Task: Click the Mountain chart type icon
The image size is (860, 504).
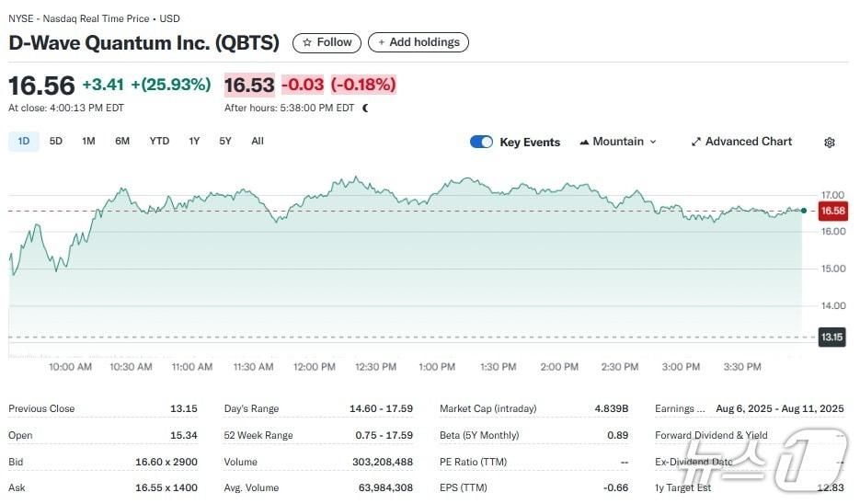Action: 584,143
